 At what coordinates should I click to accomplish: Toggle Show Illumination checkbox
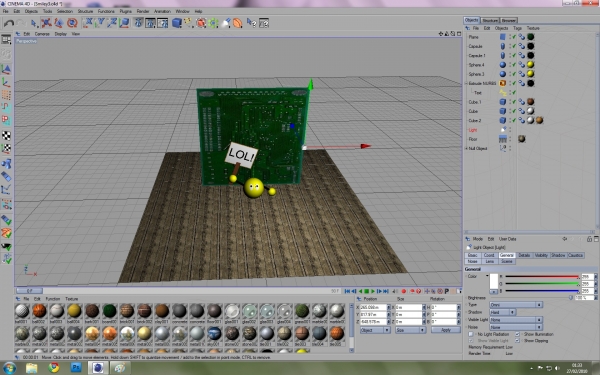coord(517,334)
